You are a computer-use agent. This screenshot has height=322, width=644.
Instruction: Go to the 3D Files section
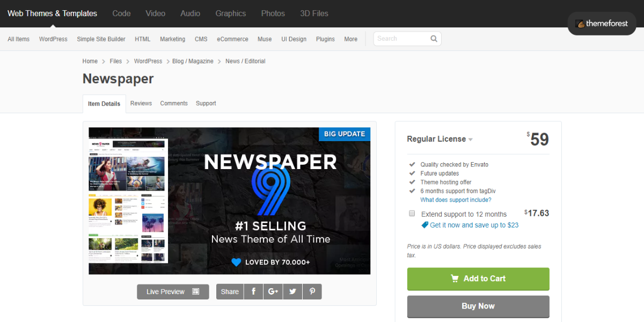click(x=314, y=13)
